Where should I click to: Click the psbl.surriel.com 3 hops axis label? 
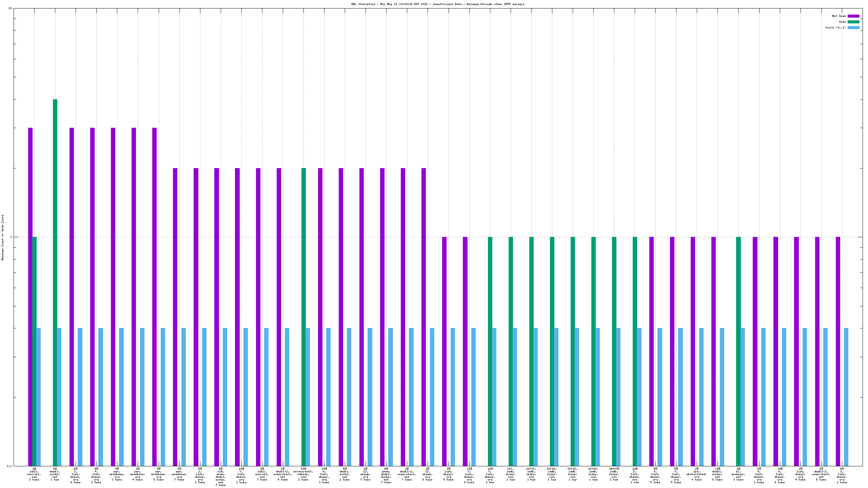(x=34, y=474)
